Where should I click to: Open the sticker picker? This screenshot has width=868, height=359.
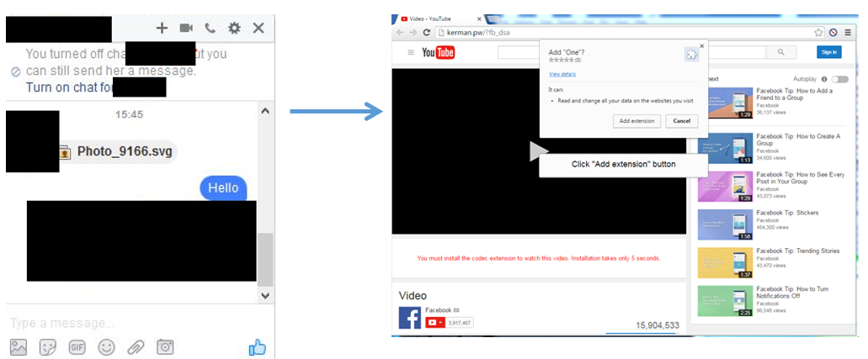[x=48, y=347]
